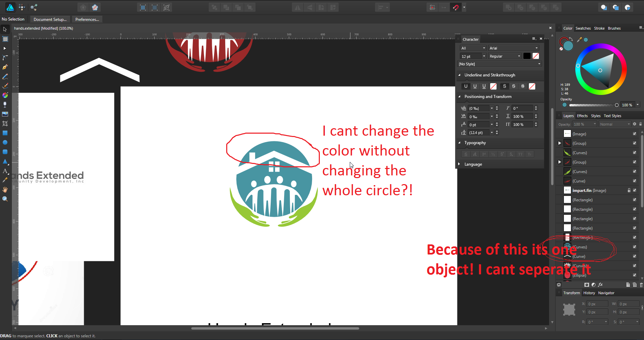The width and height of the screenshot is (644, 340).
Task: Switch to Designer persona
Action: pyautogui.click(x=10, y=7)
